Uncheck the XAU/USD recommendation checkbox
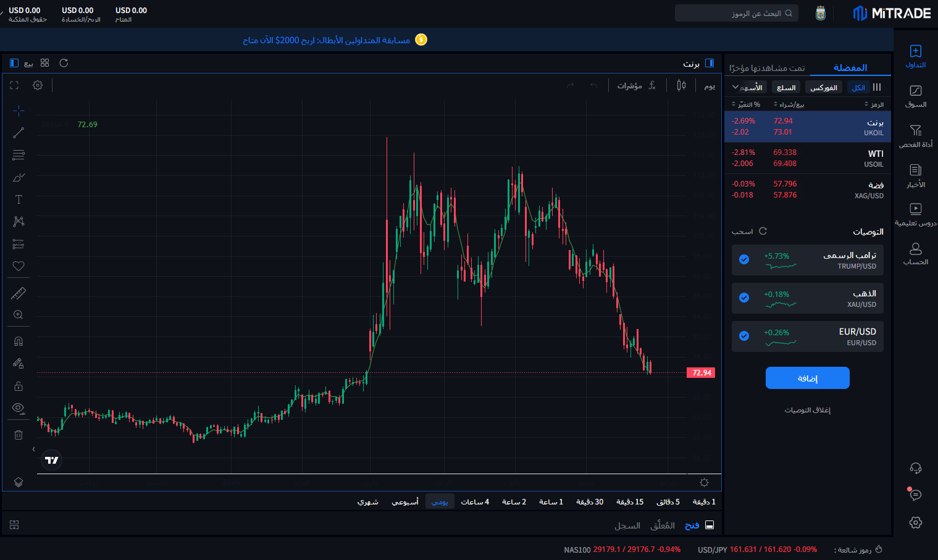The height and width of the screenshot is (560, 938). (x=744, y=298)
